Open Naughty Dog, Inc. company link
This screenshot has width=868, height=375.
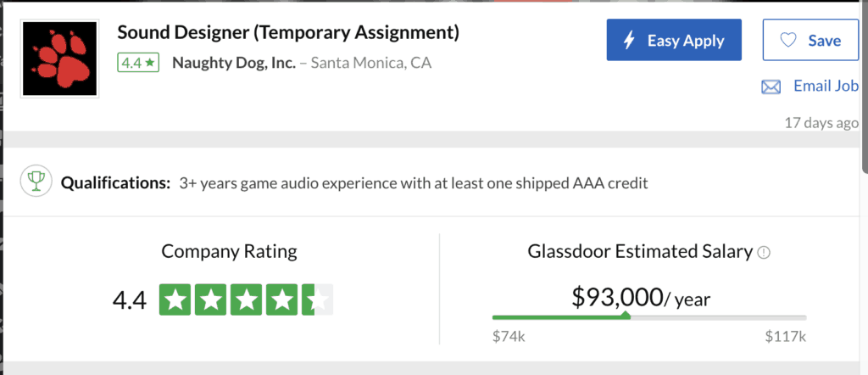(234, 63)
